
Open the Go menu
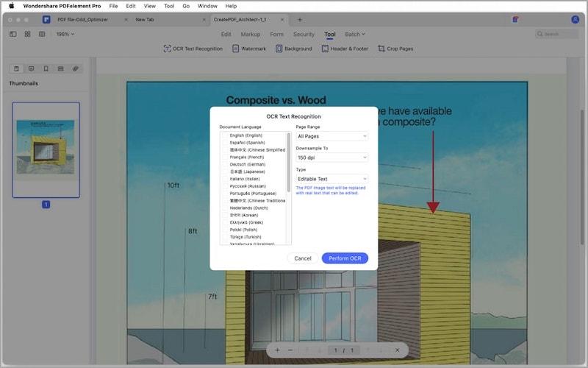click(x=186, y=6)
